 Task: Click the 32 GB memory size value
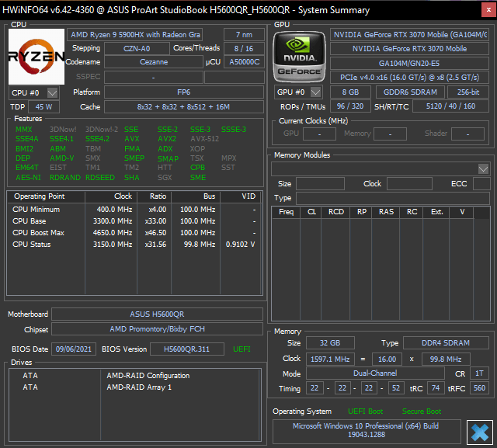click(x=330, y=343)
